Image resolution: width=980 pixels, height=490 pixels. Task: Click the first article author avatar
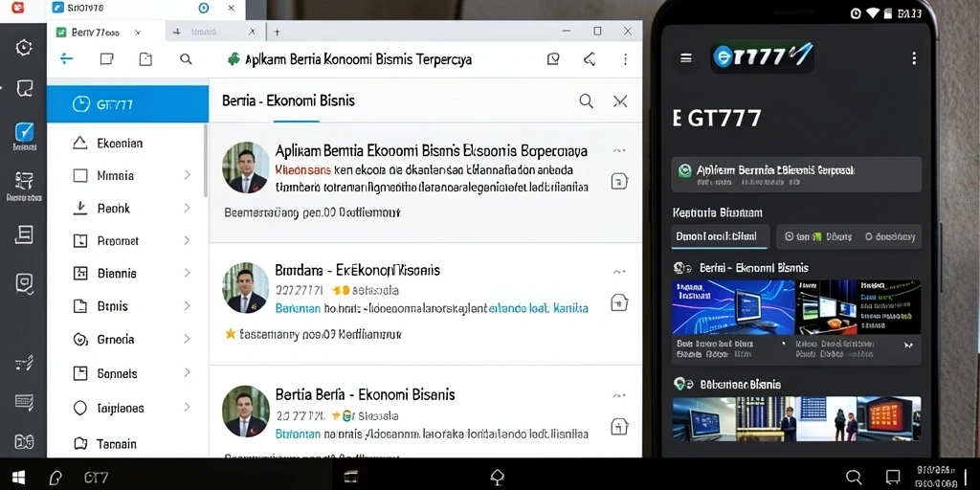245,167
